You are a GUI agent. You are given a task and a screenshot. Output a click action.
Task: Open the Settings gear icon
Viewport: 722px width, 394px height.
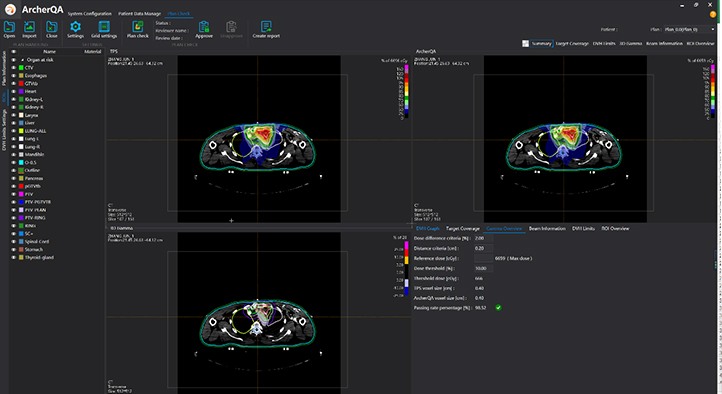click(x=76, y=27)
